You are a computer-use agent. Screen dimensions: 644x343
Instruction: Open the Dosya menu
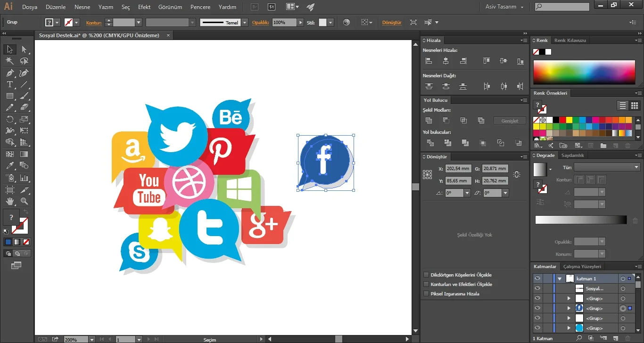pyautogui.click(x=30, y=7)
